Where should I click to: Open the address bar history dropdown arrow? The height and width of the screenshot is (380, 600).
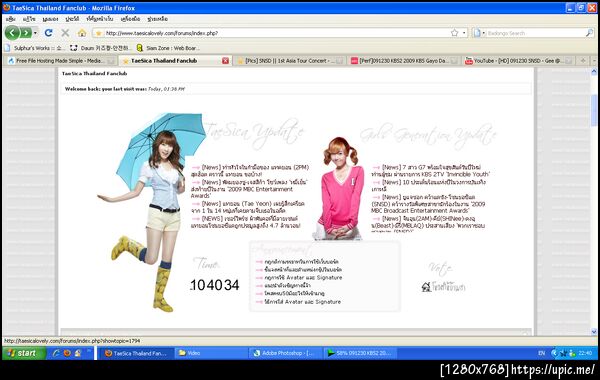point(464,33)
